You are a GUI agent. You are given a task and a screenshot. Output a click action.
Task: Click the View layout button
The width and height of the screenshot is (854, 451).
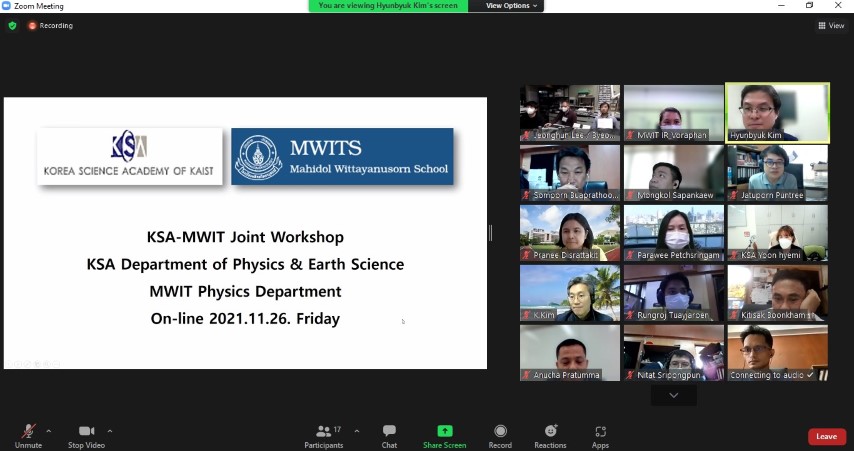[831, 26]
